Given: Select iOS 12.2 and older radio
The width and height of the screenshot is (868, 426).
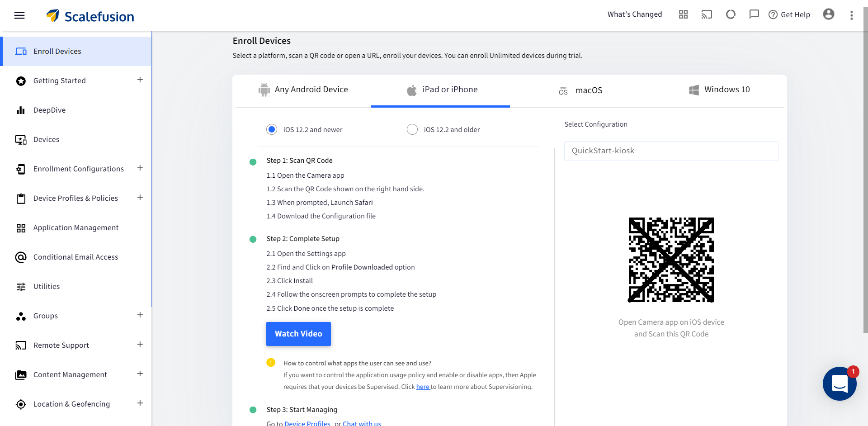Looking at the screenshot, I should pyautogui.click(x=412, y=129).
